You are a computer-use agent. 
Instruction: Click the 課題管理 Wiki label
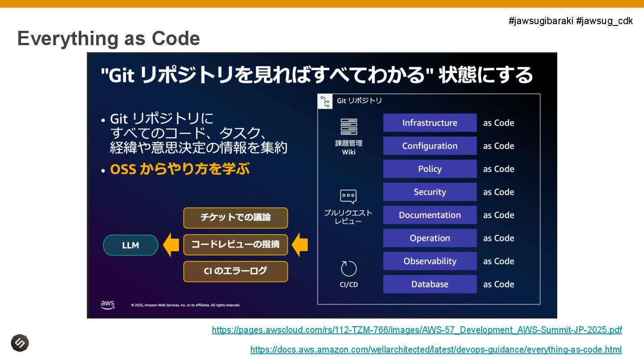pos(349,147)
